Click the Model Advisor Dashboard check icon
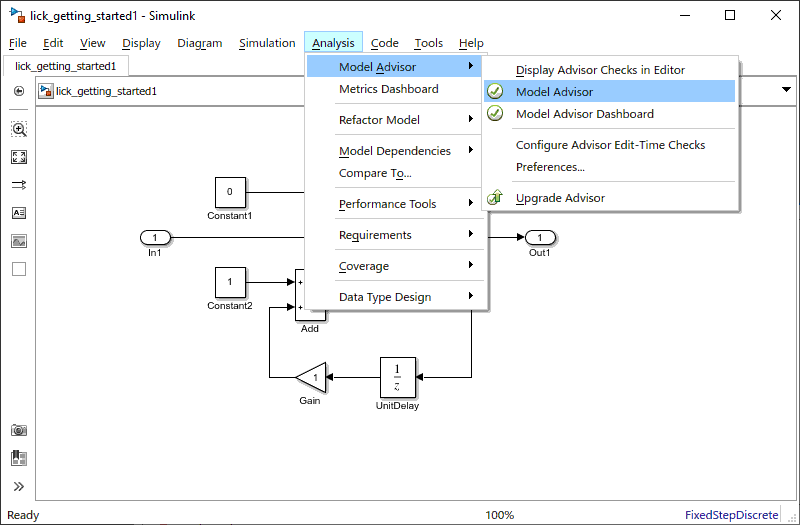Image resolution: width=800 pixels, height=525 pixels. 495,113
